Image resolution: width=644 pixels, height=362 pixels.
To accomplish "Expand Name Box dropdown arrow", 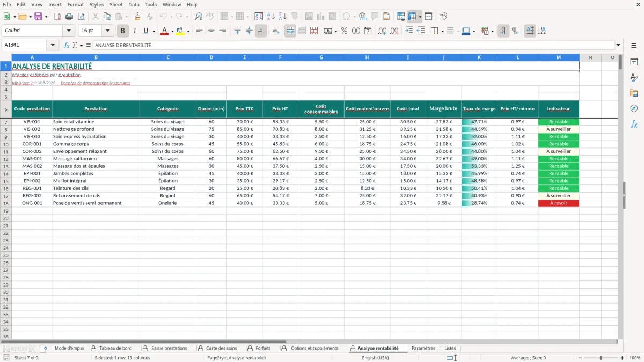I will 54,46.
